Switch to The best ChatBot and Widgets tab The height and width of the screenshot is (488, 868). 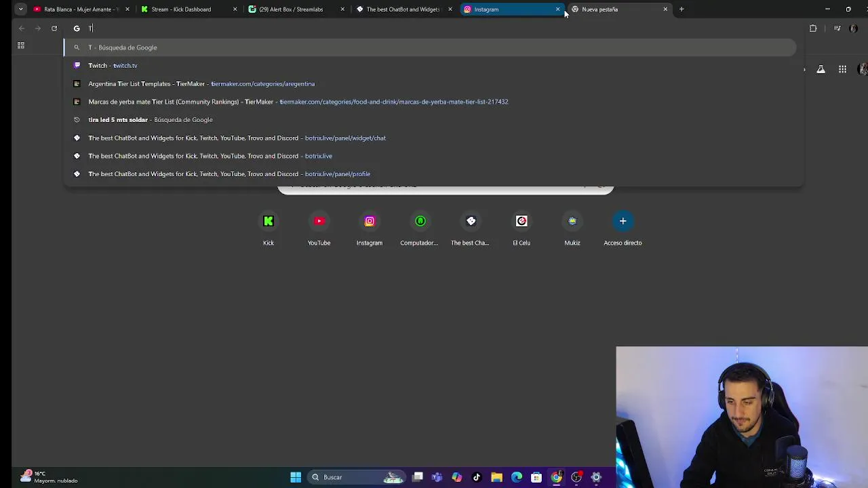pos(403,9)
